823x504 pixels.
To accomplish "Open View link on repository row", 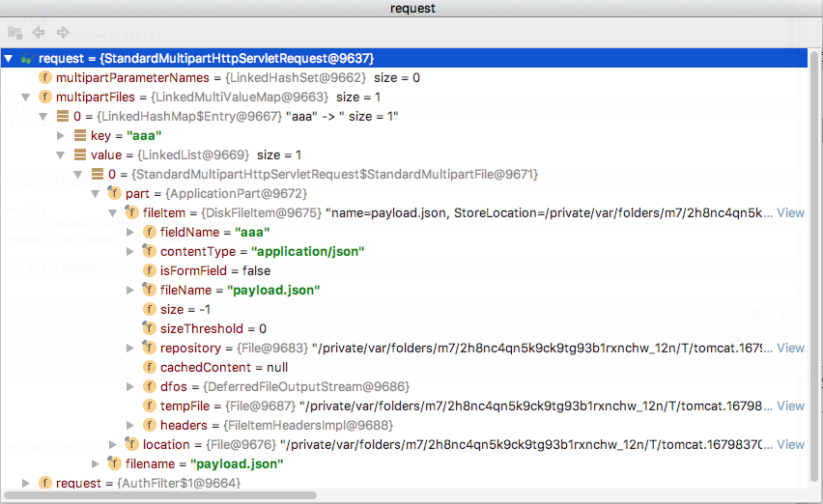I will (x=790, y=349).
